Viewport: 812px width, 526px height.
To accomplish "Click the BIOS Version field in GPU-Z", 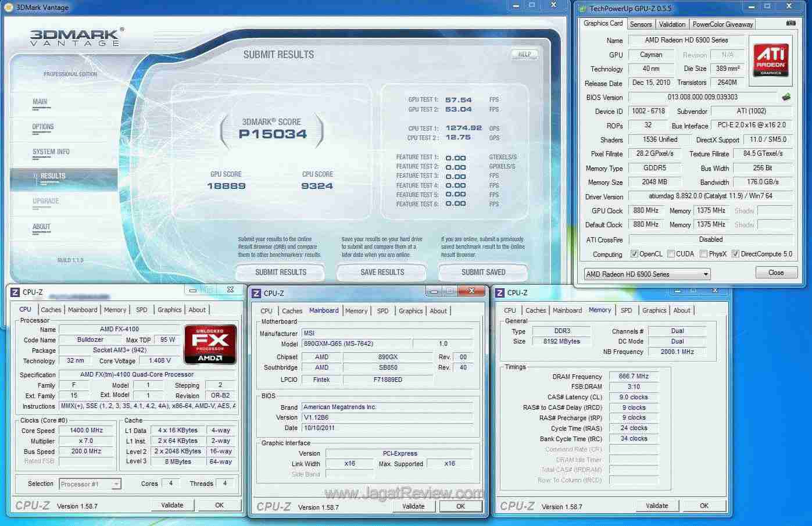I will (702, 97).
